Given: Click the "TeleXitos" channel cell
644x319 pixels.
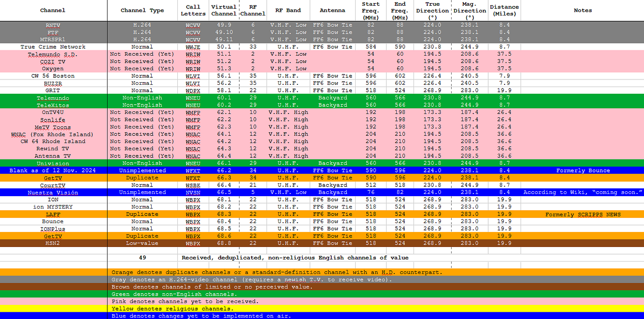Looking at the screenshot, I should 53,105.
